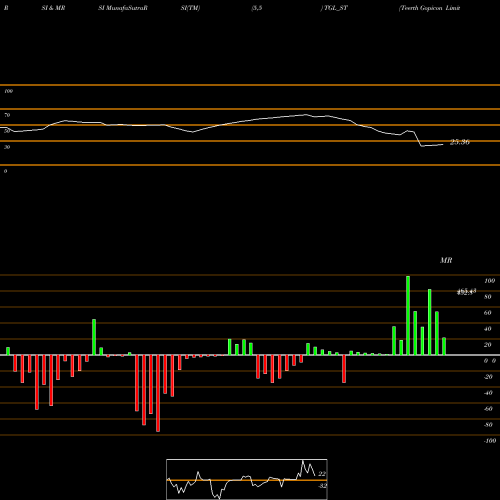
Task: Click the 25.36 RSI value label
Action: [460, 142]
